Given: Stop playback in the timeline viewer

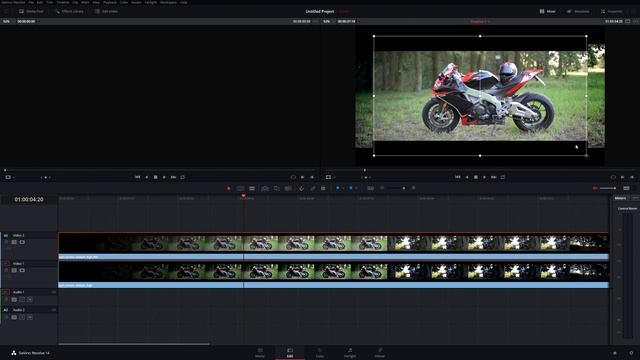Looking at the screenshot, I should pos(476,177).
